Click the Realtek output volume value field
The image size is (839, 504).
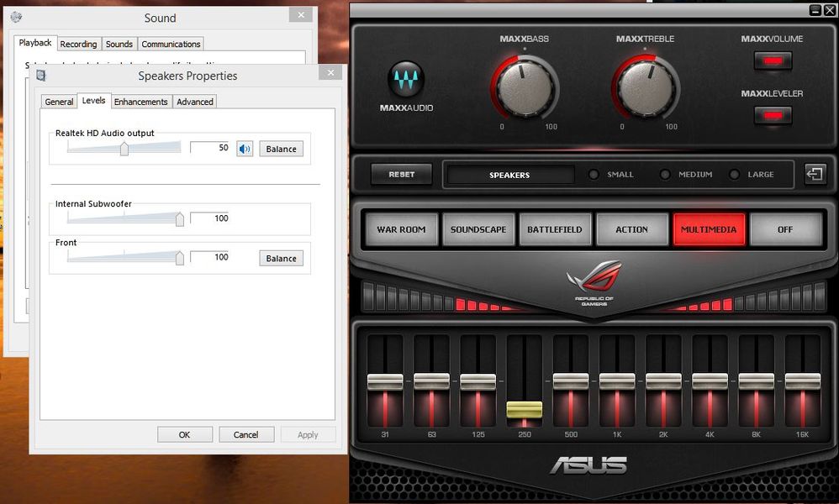[x=209, y=148]
